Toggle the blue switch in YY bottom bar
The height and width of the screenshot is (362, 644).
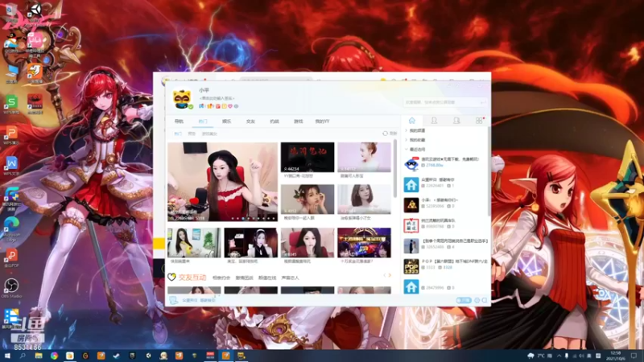[x=464, y=300]
